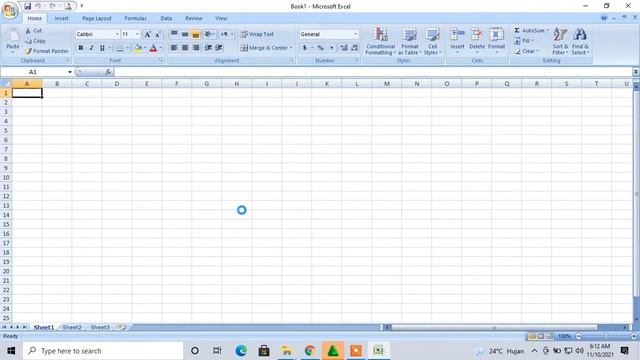Center text horizontally
The image size is (640, 360).
pos(185,48)
